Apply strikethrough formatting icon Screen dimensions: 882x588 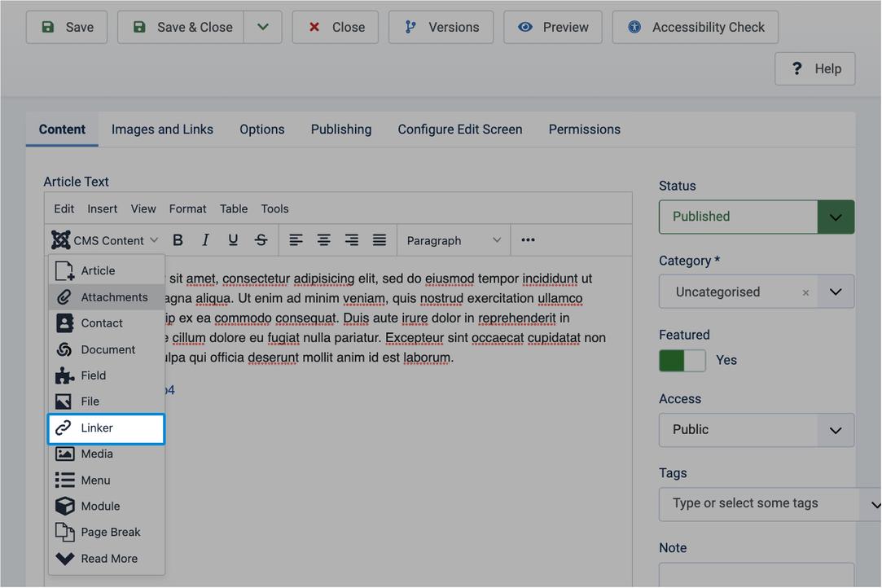click(261, 240)
